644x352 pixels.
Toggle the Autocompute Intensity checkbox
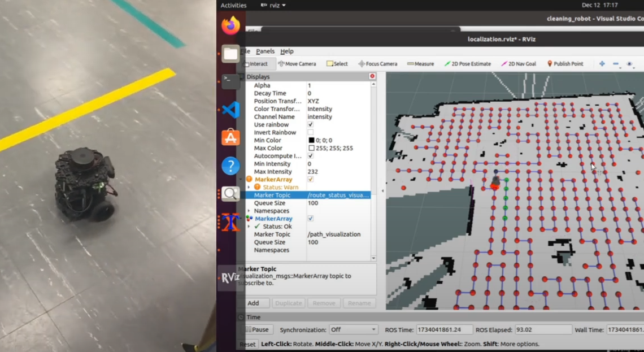[311, 156]
